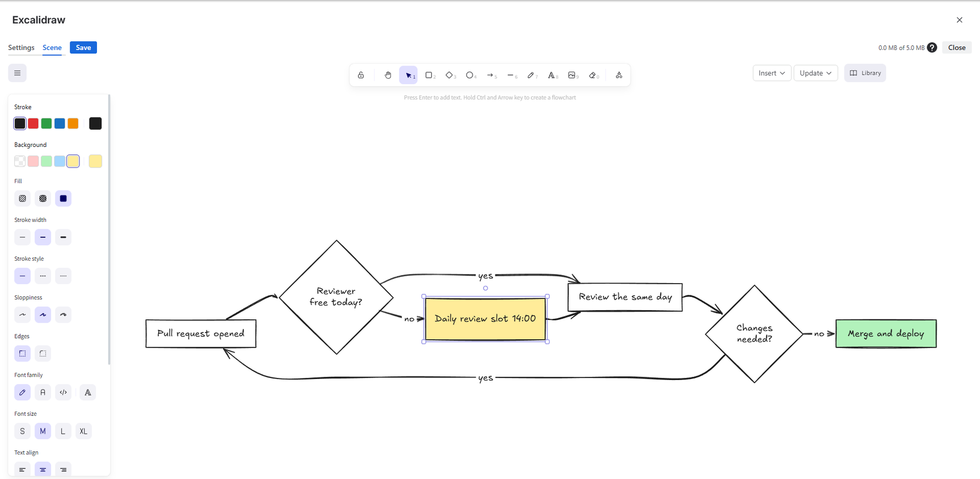The image size is (980, 479).
Task: Select the Ellipse tool
Action: [x=470, y=75]
